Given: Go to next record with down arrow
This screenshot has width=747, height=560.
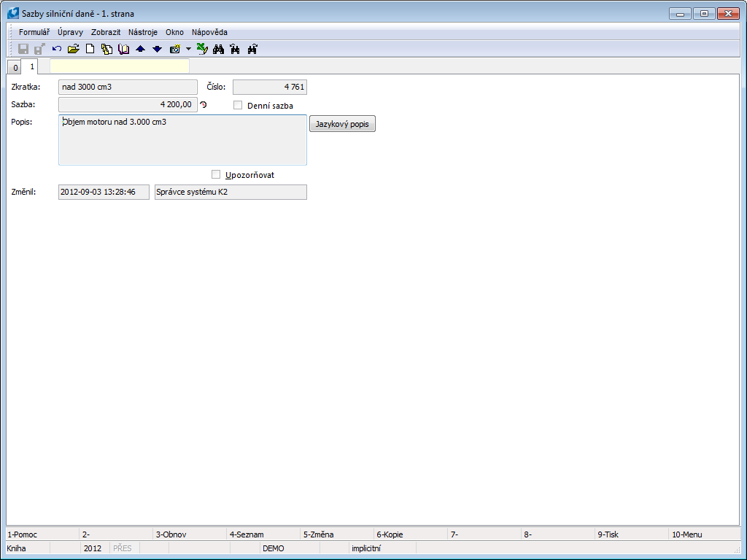Looking at the screenshot, I should click(158, 49).
